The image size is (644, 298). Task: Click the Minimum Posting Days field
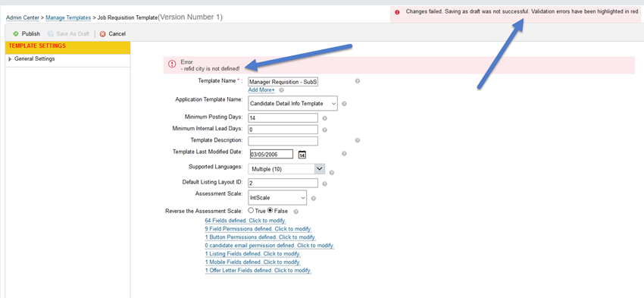pos(283,118)
